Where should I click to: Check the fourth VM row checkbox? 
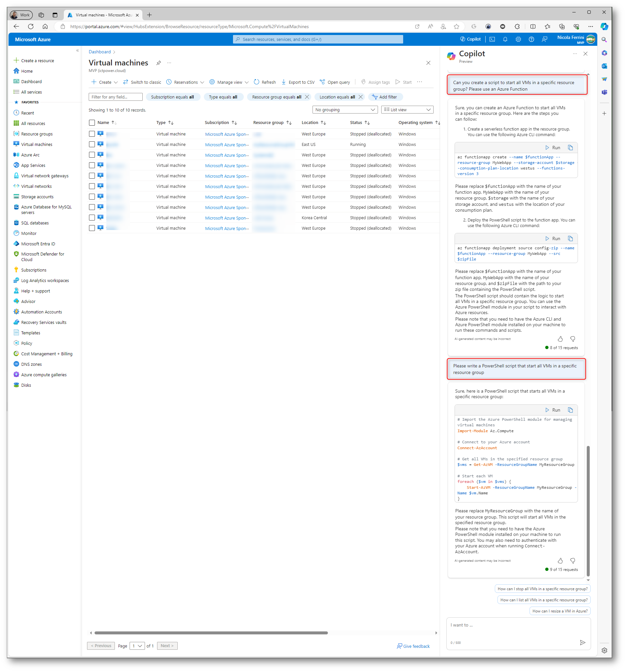(x=92, y=165)
